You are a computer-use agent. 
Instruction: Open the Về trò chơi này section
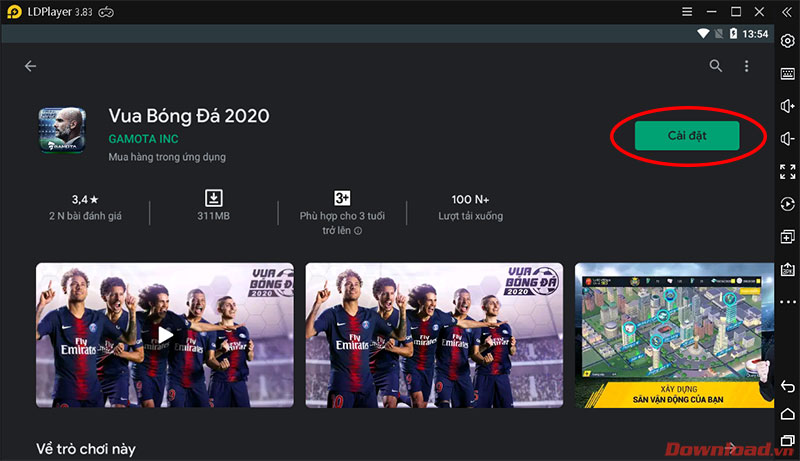pyautogui.click(x=86, y=449)
